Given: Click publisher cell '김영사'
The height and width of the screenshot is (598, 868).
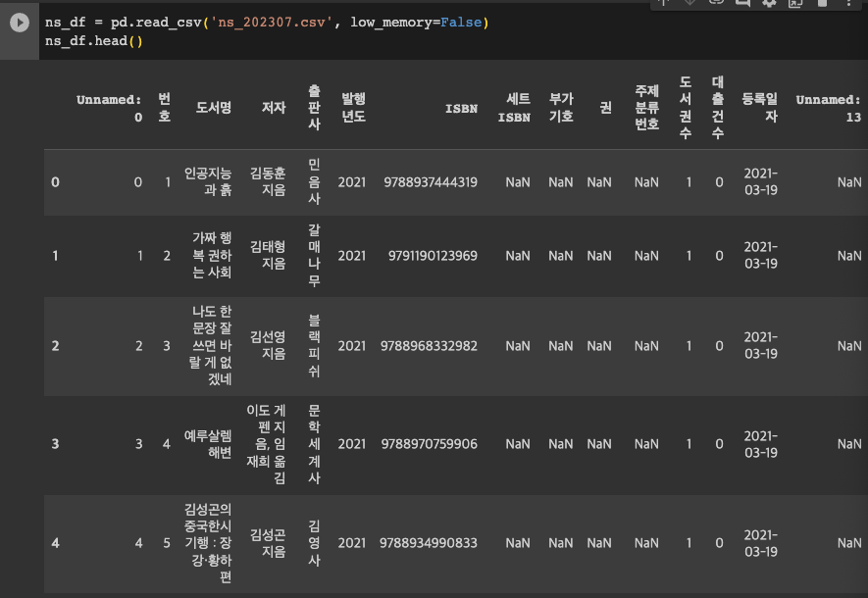Looking at the screenshot, I should click(314, 543).
